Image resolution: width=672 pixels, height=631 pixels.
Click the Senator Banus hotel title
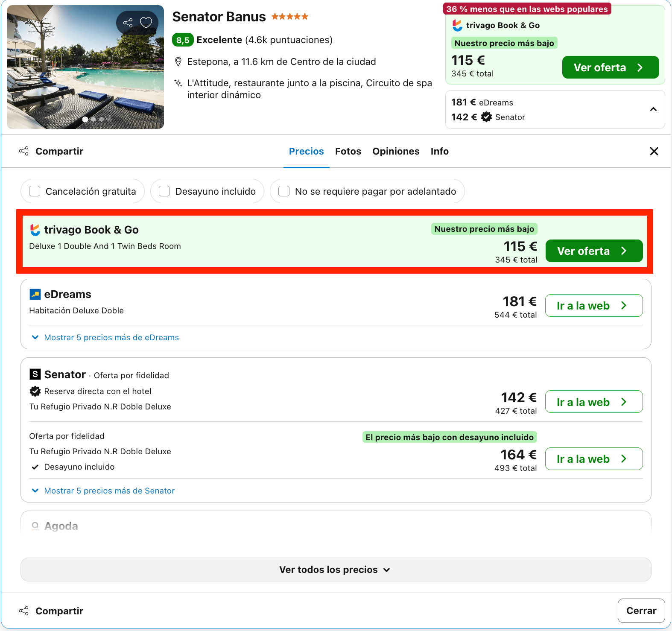[x=219, y=17]
